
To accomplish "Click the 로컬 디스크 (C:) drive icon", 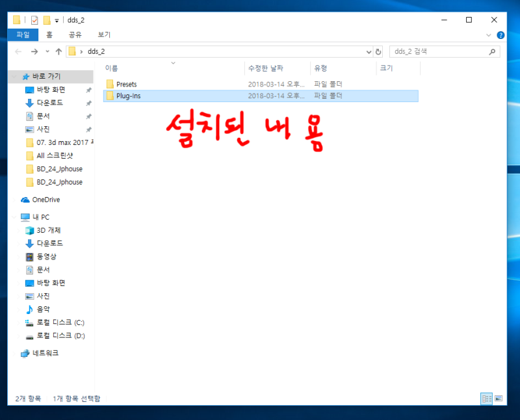I will click(29, 322).
